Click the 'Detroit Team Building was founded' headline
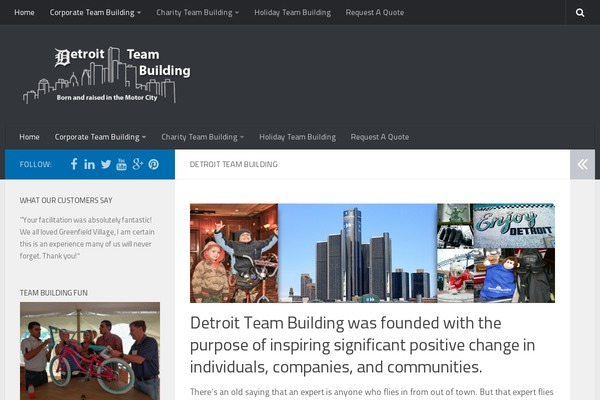The width and height of the screenshot is (600, 400). tap(362, 345)
